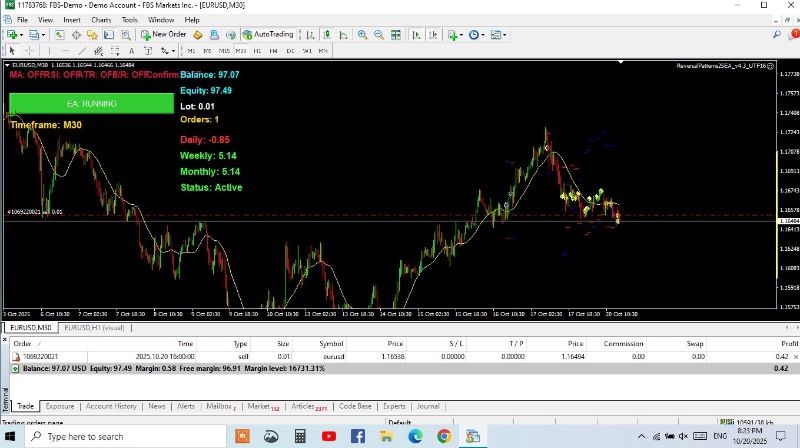Switch to Account History tab
Viewport: 800px width, 448px height.
tap(111, 407)
